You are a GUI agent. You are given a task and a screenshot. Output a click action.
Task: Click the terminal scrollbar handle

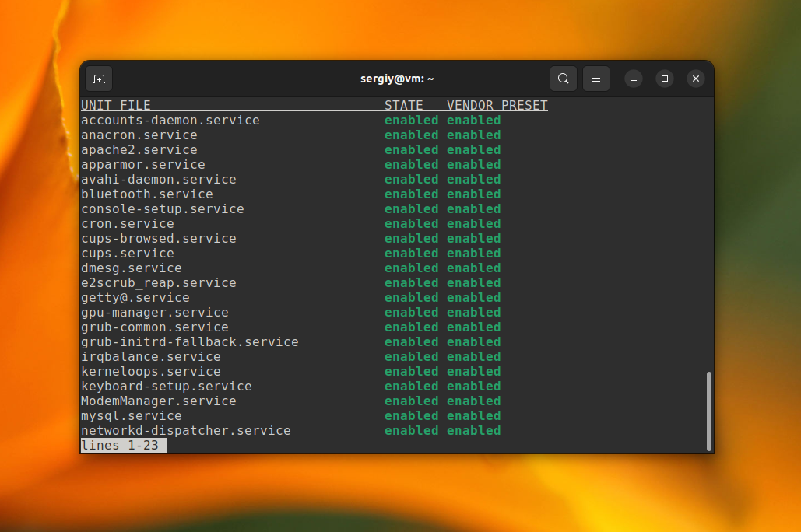(708, 411)
